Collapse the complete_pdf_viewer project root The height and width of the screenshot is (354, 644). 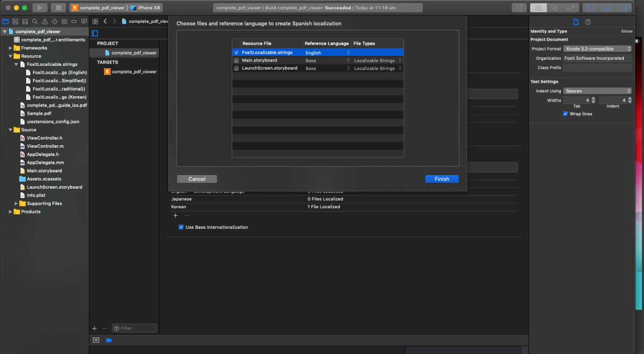(4, 32)
